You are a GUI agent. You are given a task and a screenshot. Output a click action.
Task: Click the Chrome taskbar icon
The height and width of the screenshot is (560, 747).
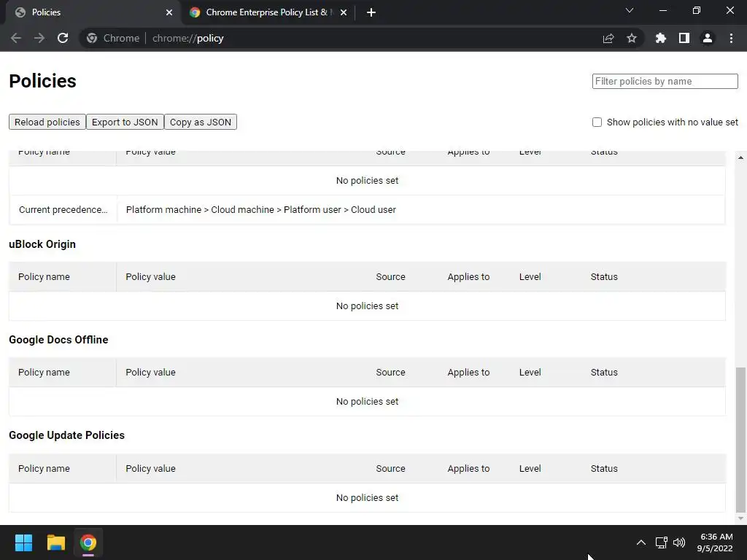tap(88, 542)
